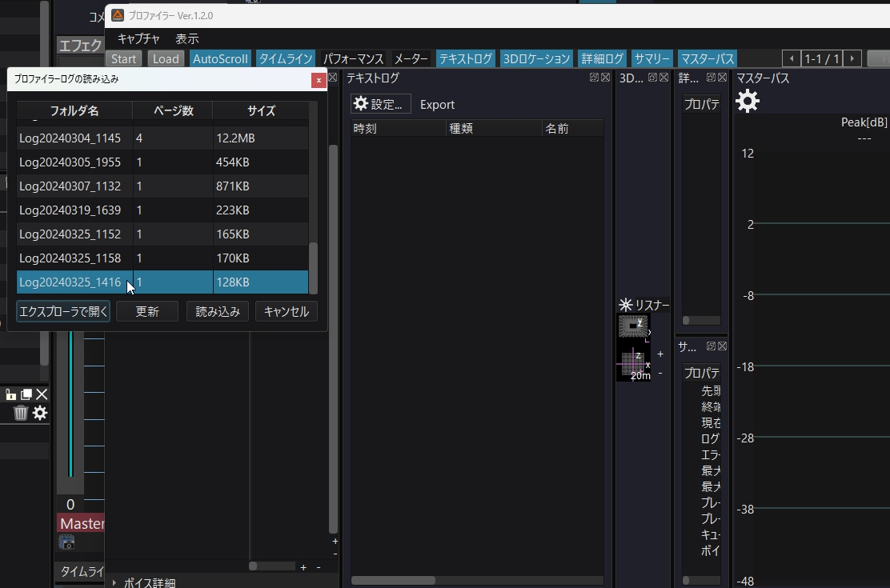Close the テキストログ panel
This screenshot has height=588, width=890.
pos(606,77)
